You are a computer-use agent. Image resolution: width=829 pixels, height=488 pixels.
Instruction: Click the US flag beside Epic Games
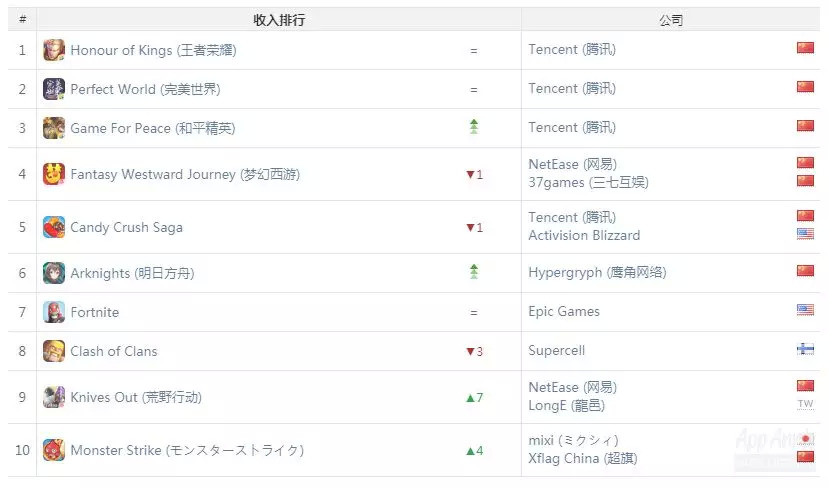pos(805,311)
